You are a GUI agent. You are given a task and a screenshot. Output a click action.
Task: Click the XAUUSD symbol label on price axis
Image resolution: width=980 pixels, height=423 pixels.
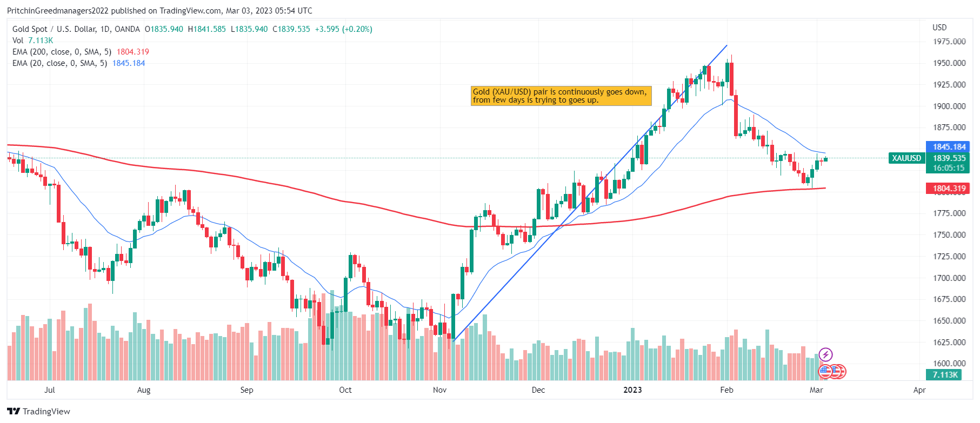pyautogui.click(x=906, y=158)
